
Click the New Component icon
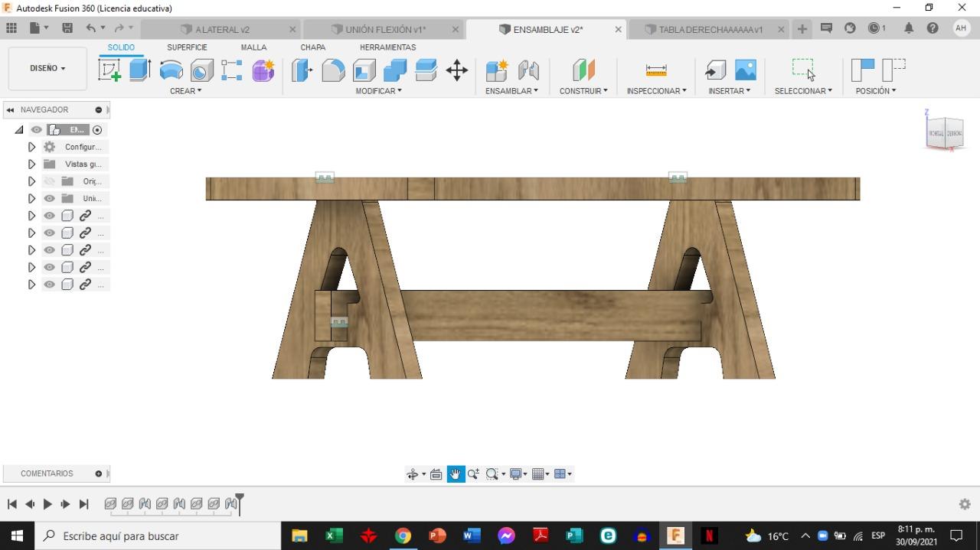(497, 70)
